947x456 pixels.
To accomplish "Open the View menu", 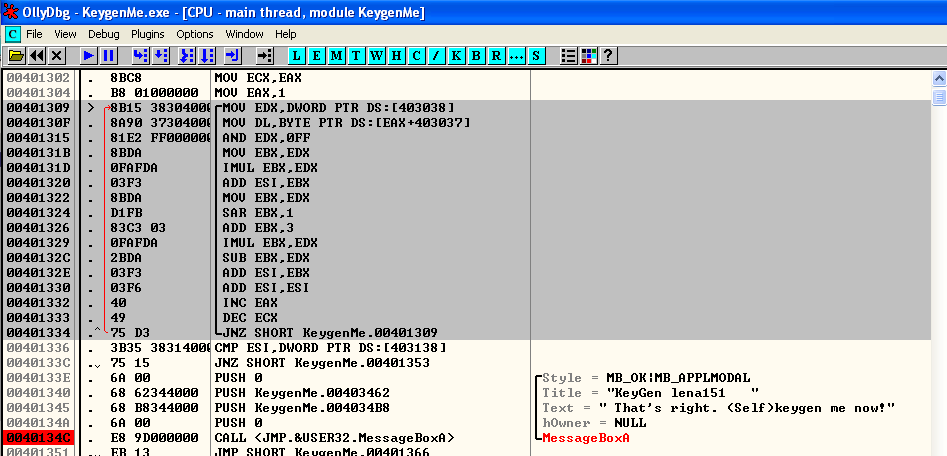I will pyautogui.click(x=65, y=34).
